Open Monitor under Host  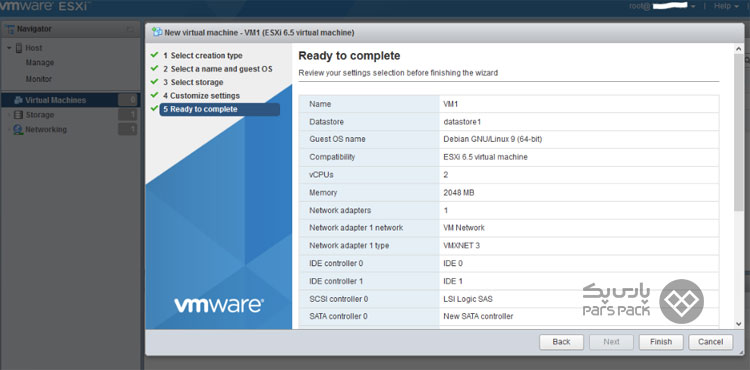[x=39, y=79]
